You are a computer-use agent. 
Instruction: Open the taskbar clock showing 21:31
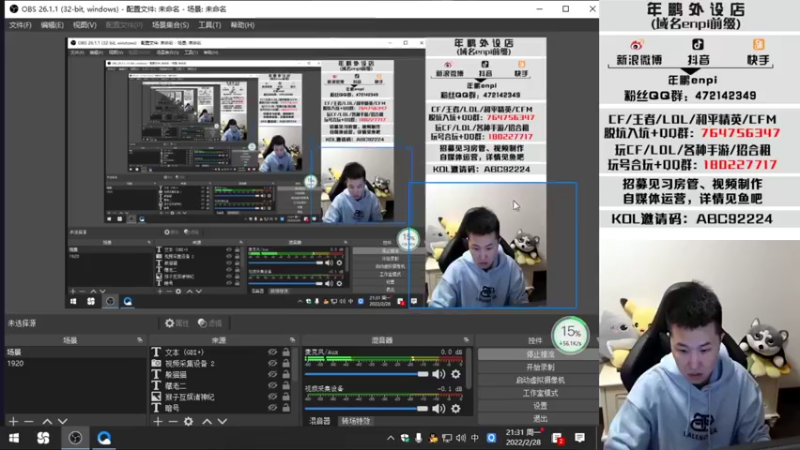(x=523, y=437)
